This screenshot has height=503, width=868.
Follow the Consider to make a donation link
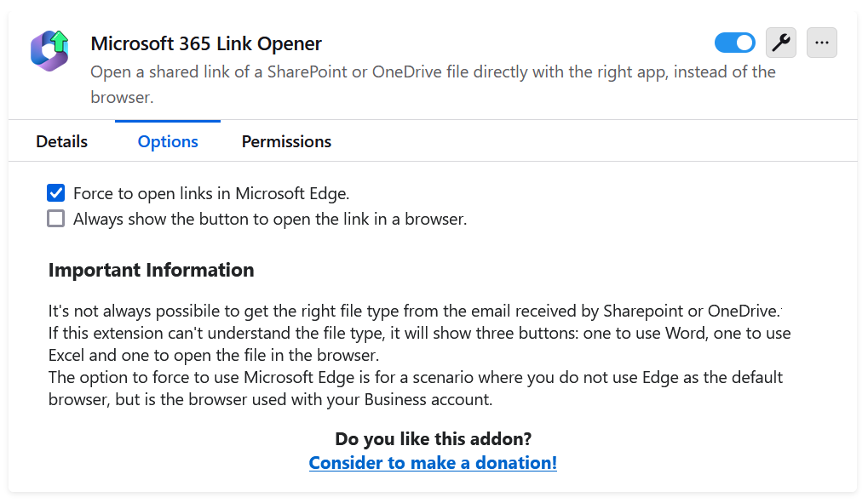pyautogui.click(x=433, y=463)
